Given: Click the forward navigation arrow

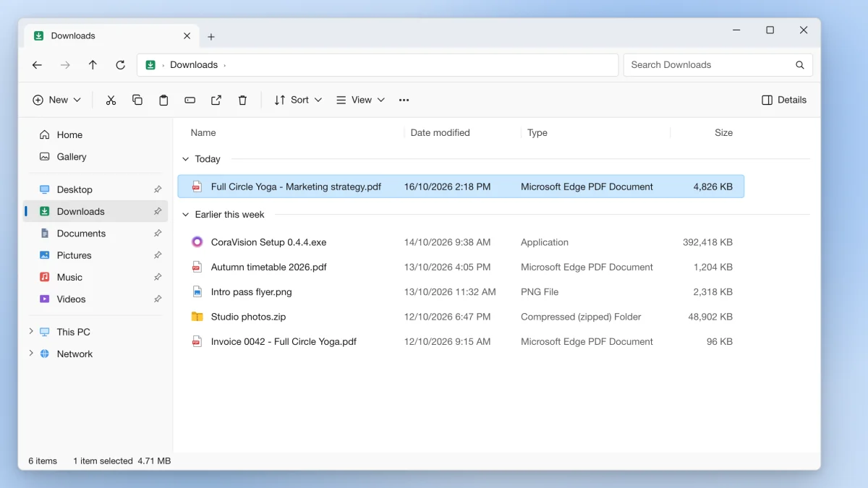Looking at the screenshot, I should coord(65,65).
